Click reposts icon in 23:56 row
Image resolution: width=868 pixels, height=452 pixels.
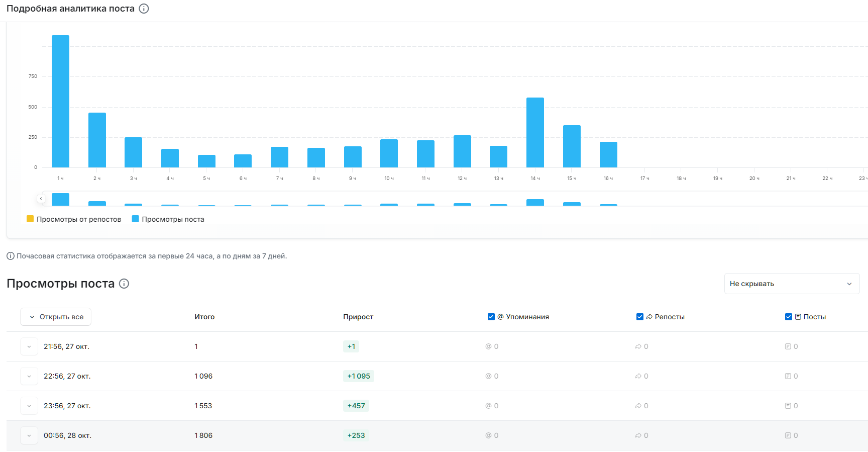(638, 406)
